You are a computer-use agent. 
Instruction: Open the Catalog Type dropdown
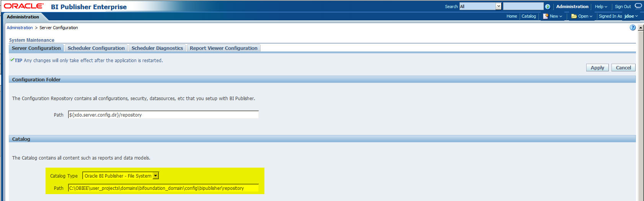click(x=121, y=176)
